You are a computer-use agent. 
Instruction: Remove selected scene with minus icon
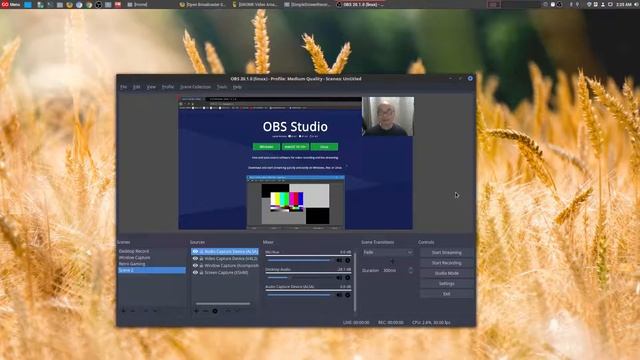point(133,311)
